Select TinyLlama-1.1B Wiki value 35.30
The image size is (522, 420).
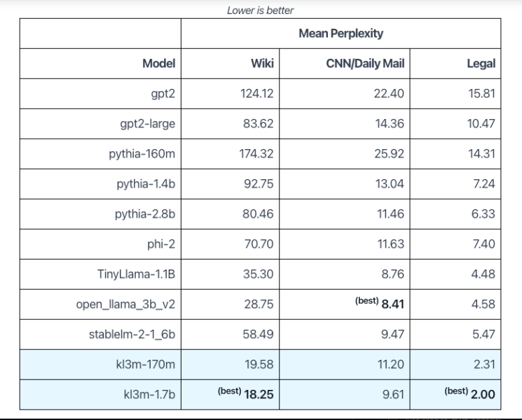pyautogui.click(x=258, y=274)
